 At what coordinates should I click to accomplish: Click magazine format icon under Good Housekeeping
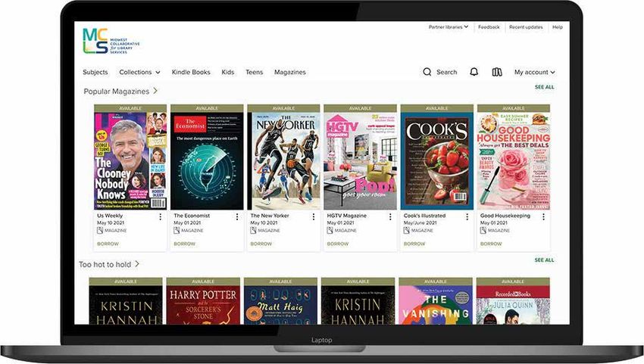click(483, 230)
